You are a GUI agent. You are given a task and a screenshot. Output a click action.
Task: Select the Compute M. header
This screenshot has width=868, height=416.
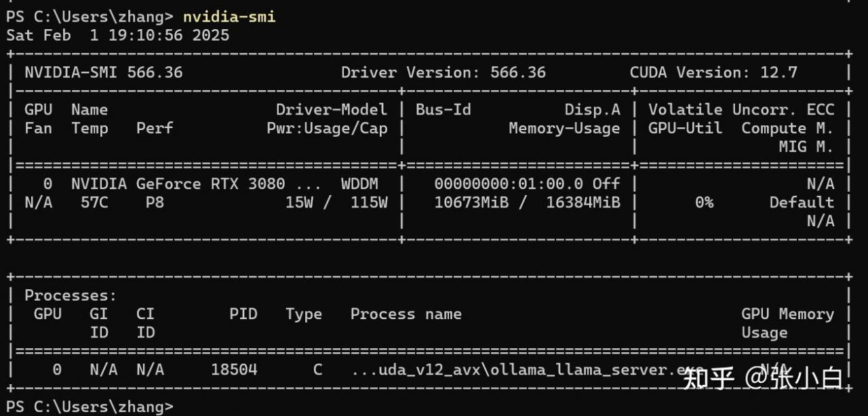tap(788, 128)
